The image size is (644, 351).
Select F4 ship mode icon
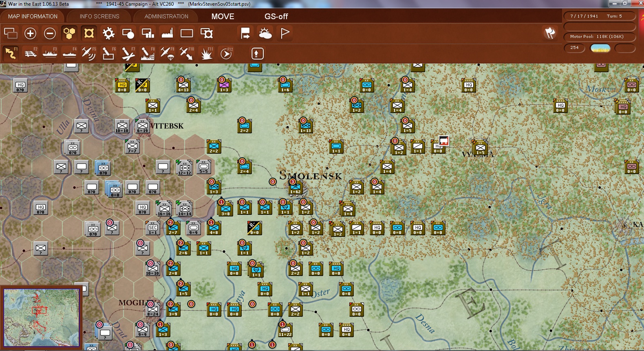69,53
